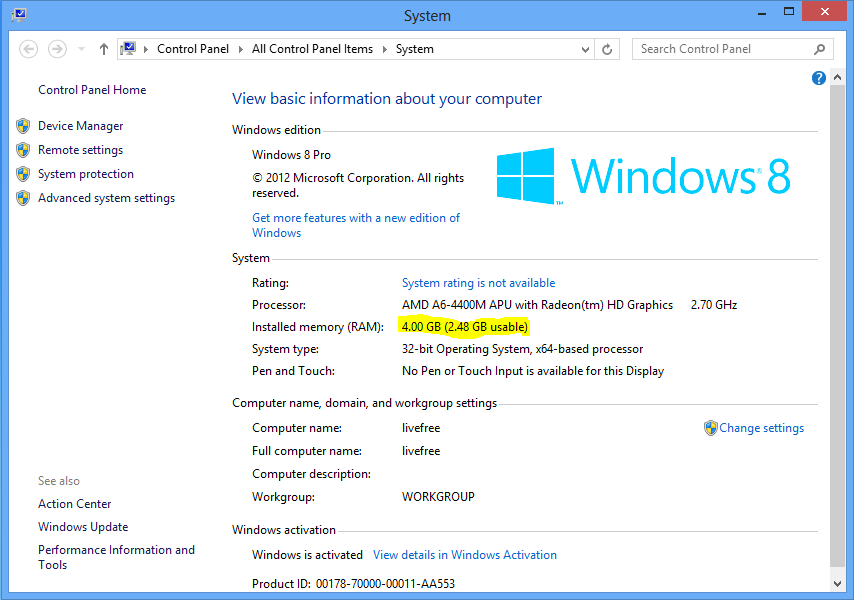
Task: Open Remote settings
Action: click(x=81, y=150)
